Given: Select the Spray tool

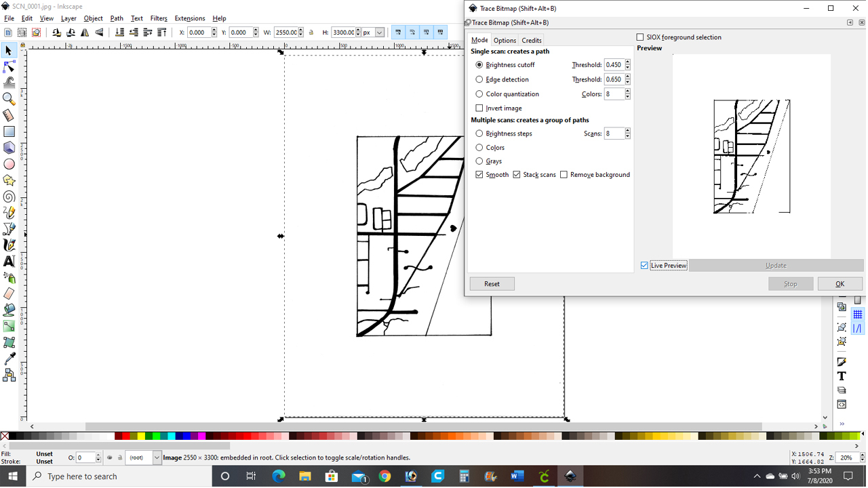Looking at the screenshot, I should coord(9,278).
